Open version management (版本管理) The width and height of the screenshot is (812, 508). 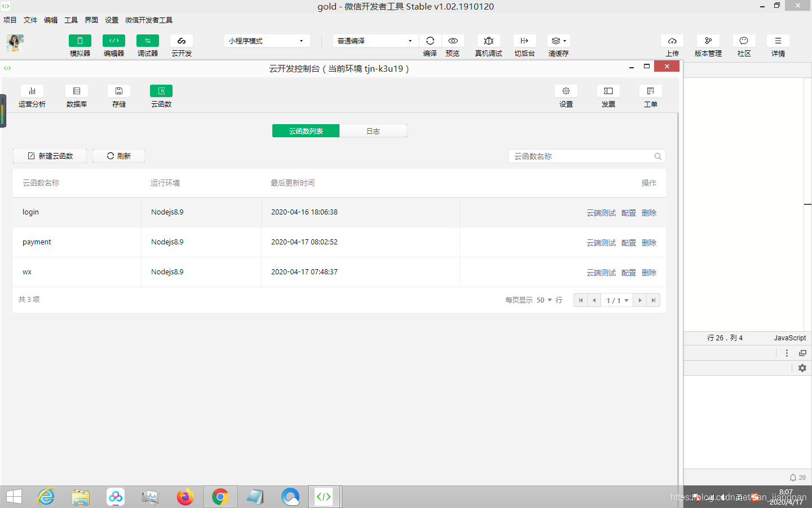708,41
